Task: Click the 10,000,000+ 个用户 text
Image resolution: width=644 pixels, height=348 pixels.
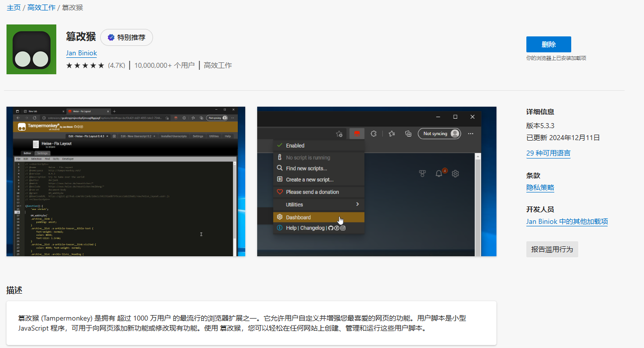Action: point(164,65)
